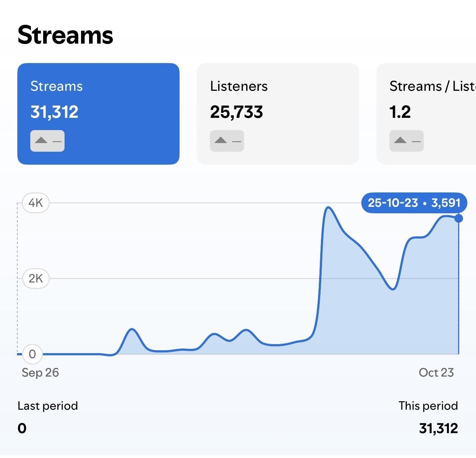Click the Sep 26 start date label

tap(40, 373)
